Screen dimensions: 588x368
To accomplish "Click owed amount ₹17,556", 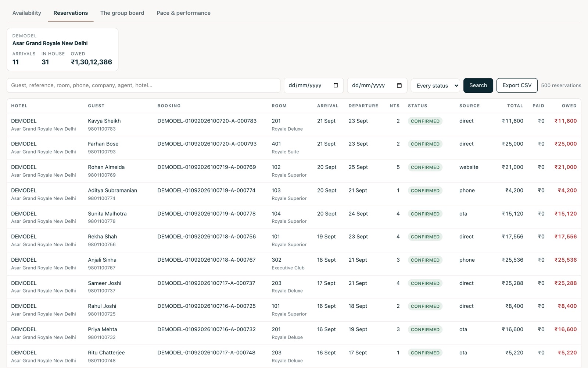I will point(566,237).
